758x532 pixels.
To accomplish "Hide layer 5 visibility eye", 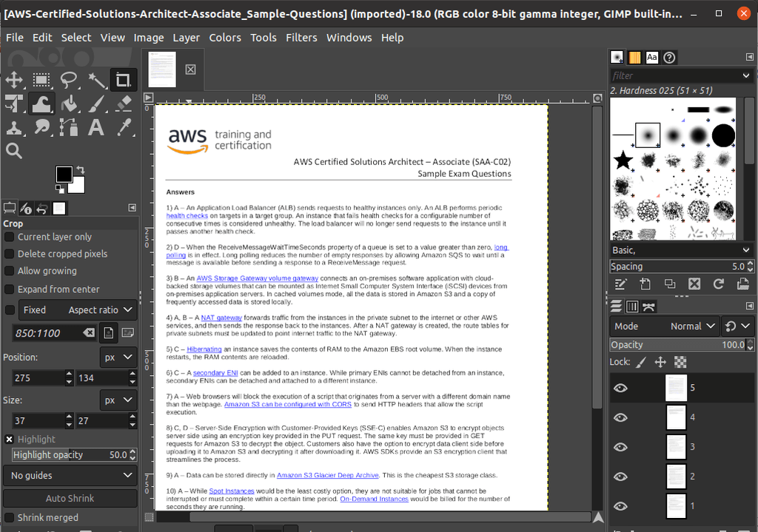I will (x=621, y=388).
